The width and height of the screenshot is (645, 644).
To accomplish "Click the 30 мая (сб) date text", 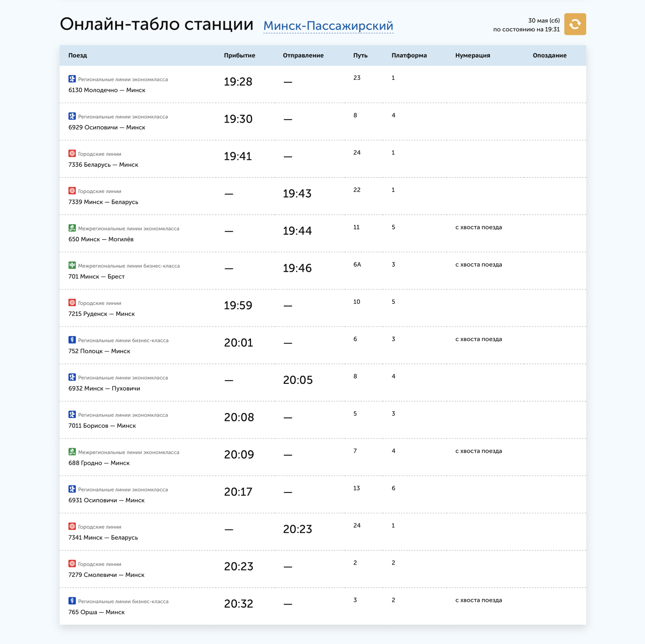I will [544, 21].
